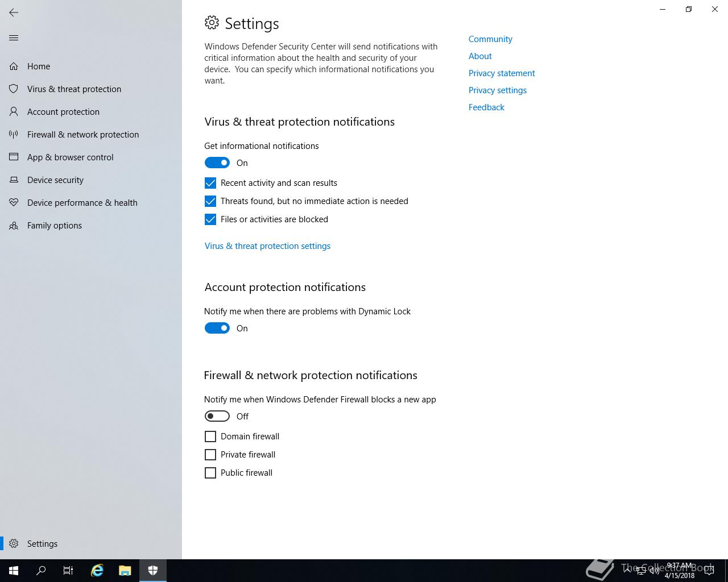Uncheck Files or activities are blocked

(x=210, y=219)
